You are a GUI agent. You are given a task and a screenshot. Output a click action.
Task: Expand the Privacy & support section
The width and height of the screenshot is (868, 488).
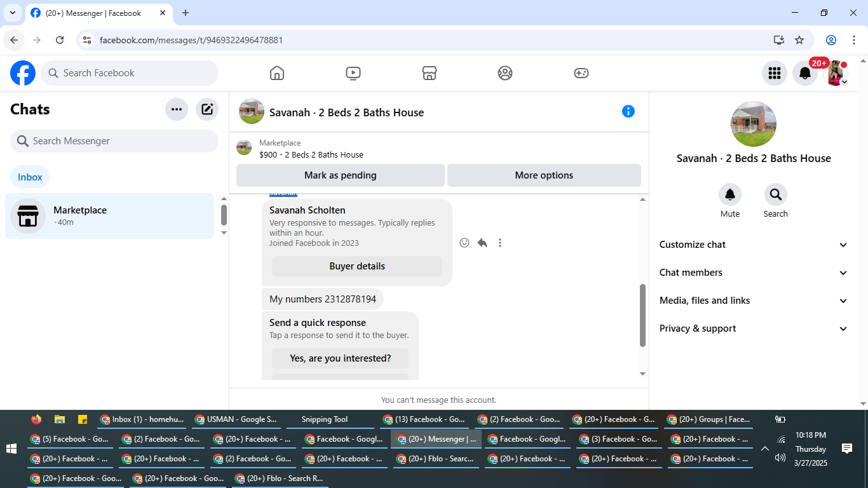pyautogui.click(x=754, y=329)
